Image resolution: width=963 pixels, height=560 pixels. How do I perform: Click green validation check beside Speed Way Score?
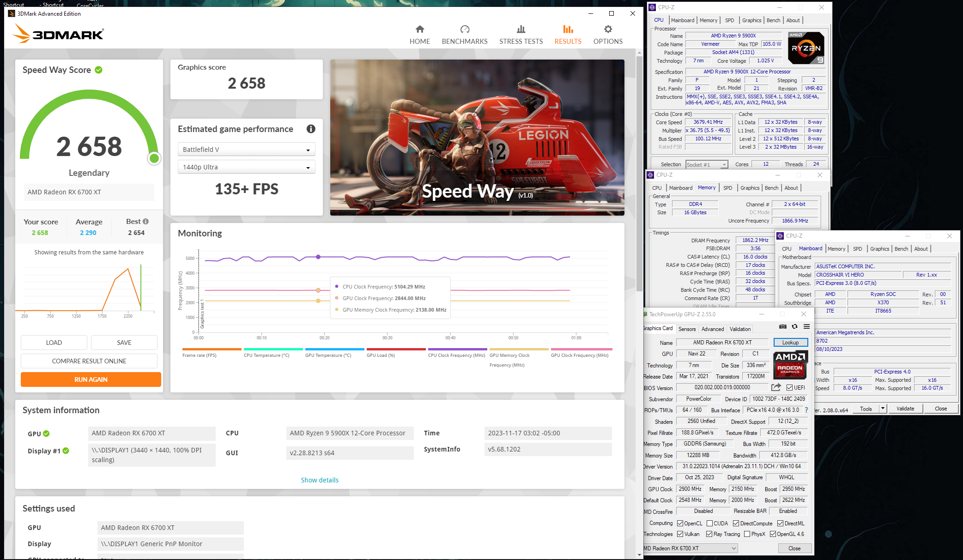(x=98, y=70)
